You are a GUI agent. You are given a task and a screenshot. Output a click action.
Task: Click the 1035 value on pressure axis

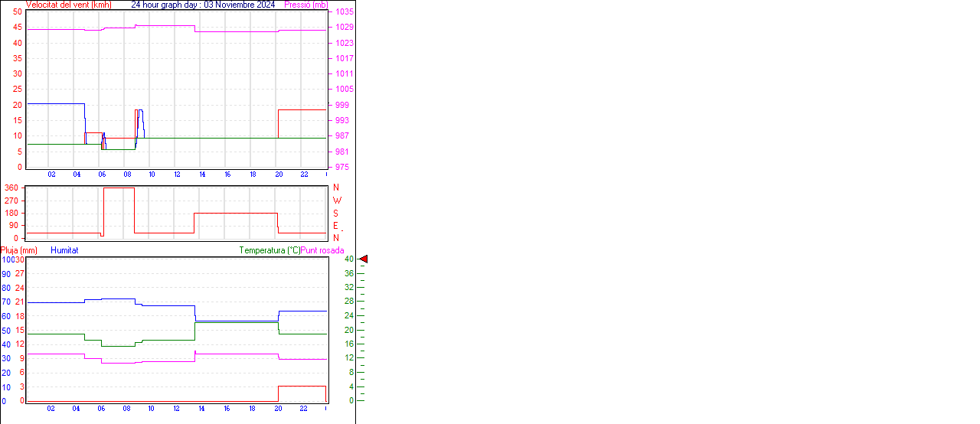point(344,12)
